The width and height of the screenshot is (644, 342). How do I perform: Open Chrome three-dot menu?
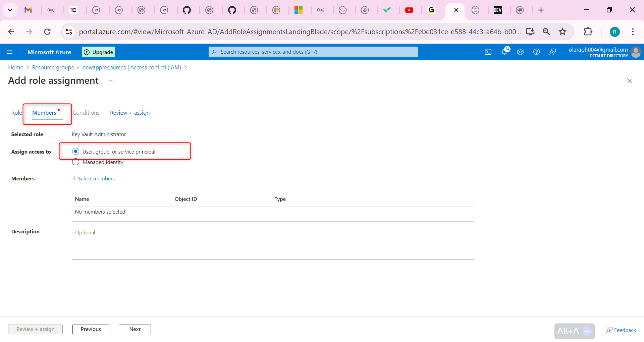click(633, 32)
